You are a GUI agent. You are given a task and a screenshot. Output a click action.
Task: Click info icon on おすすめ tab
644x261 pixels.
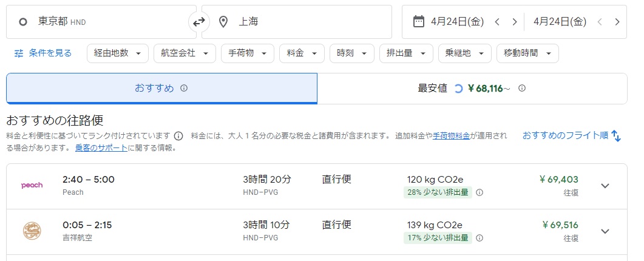point(184,89)
